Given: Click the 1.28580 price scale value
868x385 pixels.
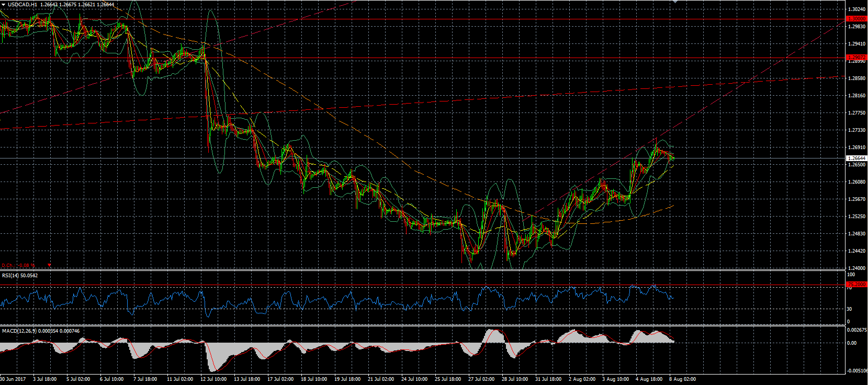Looking at the screenshot, I should (856, 78).
